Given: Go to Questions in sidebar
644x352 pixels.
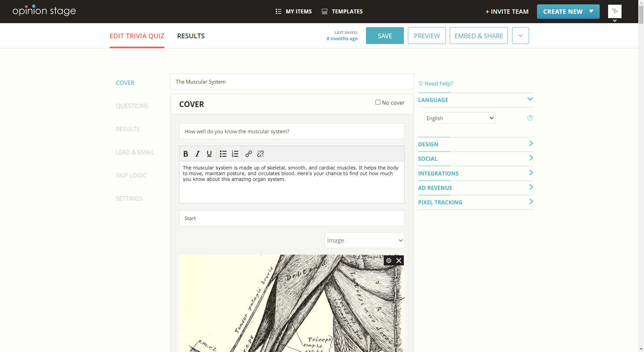Looking at the screenshot, I should tap(132, 106).
